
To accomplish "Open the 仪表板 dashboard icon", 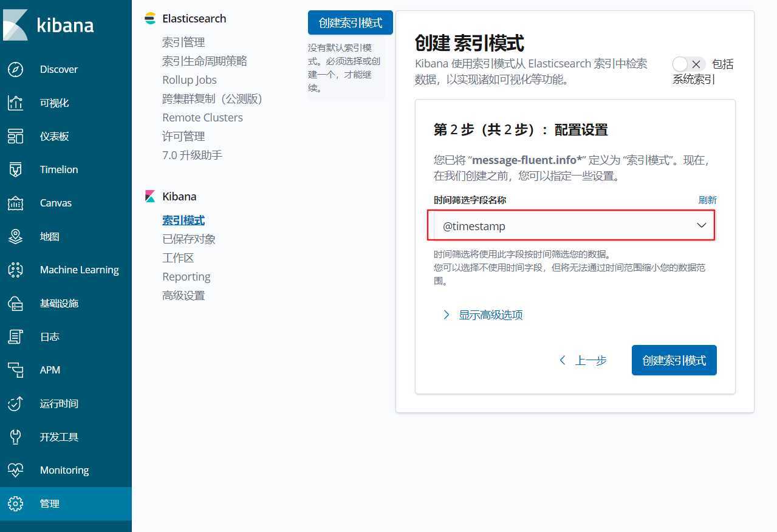I will [x=15, y=136].
